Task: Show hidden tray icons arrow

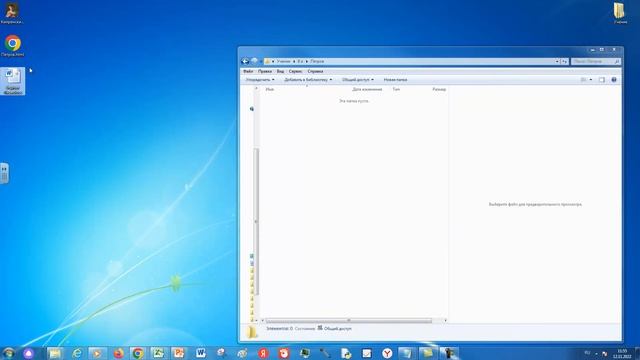Action: click(x=596, y=353)
